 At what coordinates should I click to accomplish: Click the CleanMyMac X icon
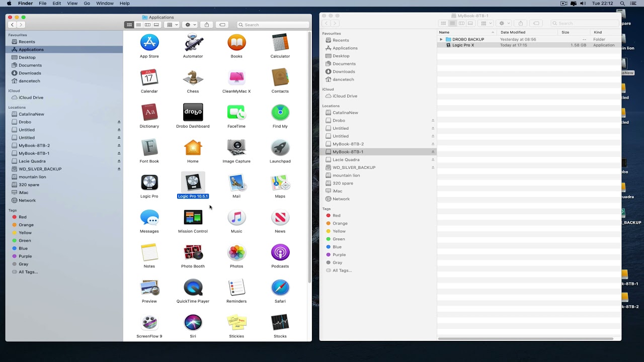(236, 78)
